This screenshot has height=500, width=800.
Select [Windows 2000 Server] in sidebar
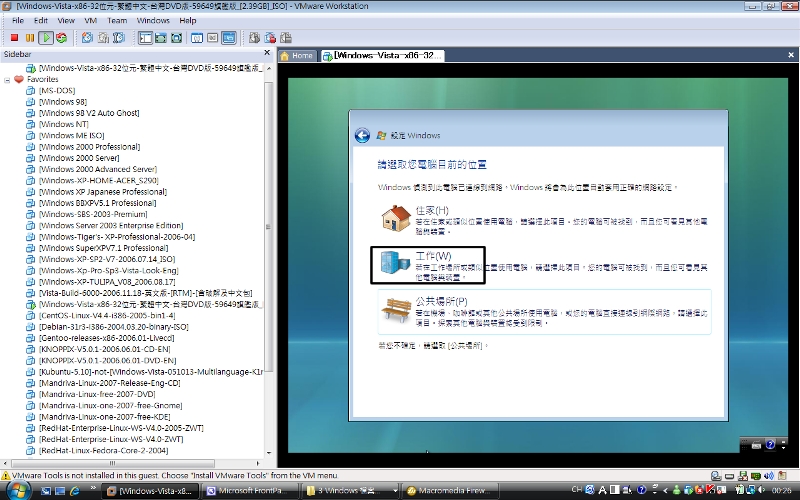pos(79,158)
